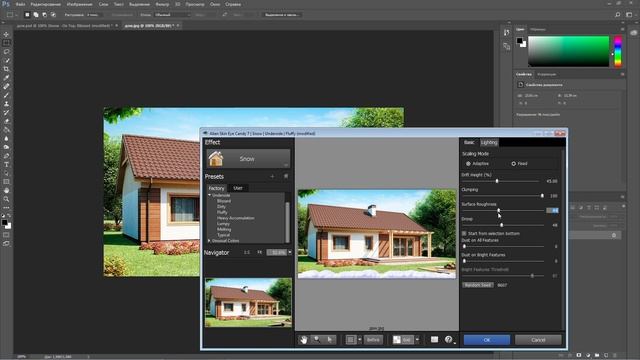Click the Drift Height slider handle

point(497,181)
